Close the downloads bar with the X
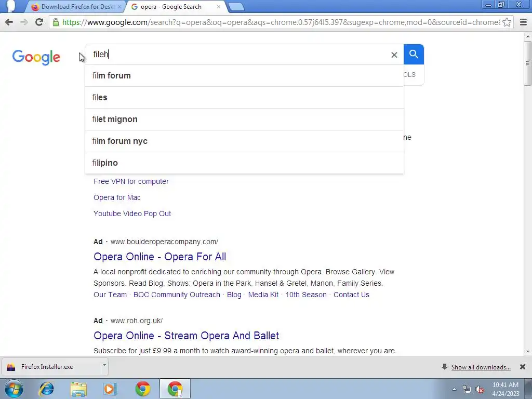This screenshot has width=532, height=399. 523,367
